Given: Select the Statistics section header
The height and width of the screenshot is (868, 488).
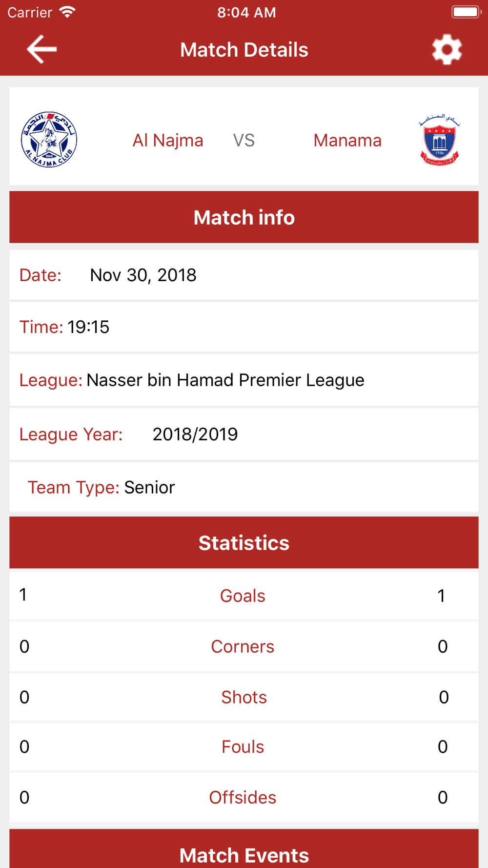Looking at the screenshot, I should click(244, 543).
